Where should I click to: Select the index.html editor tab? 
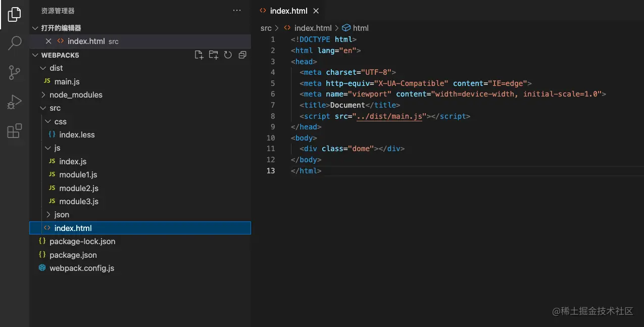coord(289,11)
